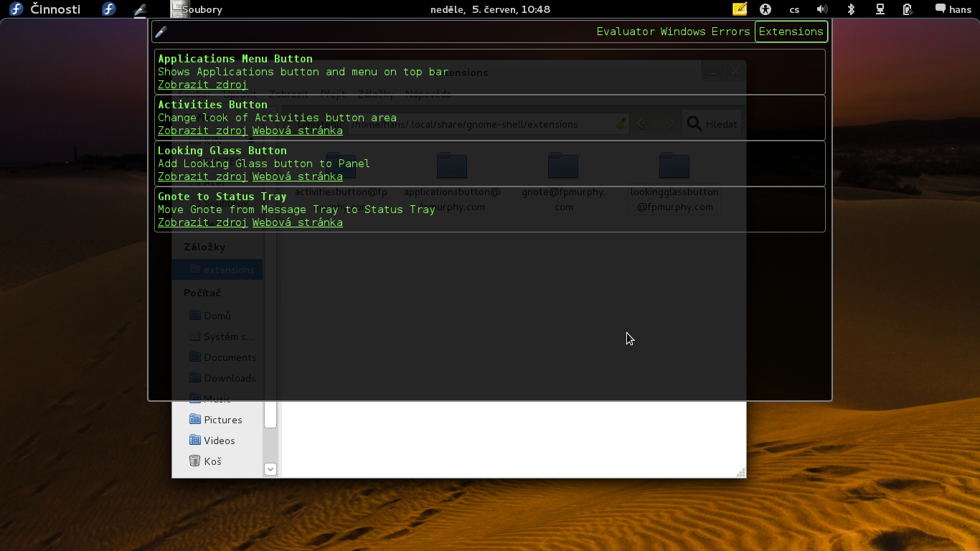Switch to Windows tab

pyautogui.click(x=683, y=32)
